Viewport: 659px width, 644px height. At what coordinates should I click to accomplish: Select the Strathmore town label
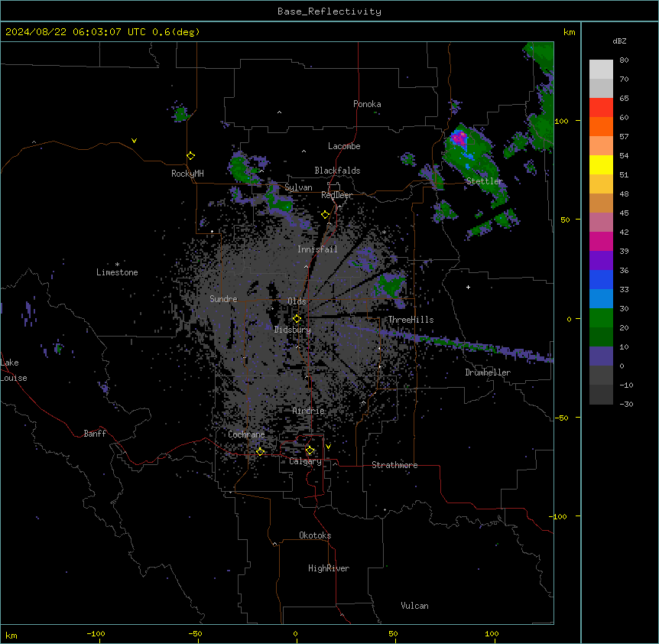[394, 465]
